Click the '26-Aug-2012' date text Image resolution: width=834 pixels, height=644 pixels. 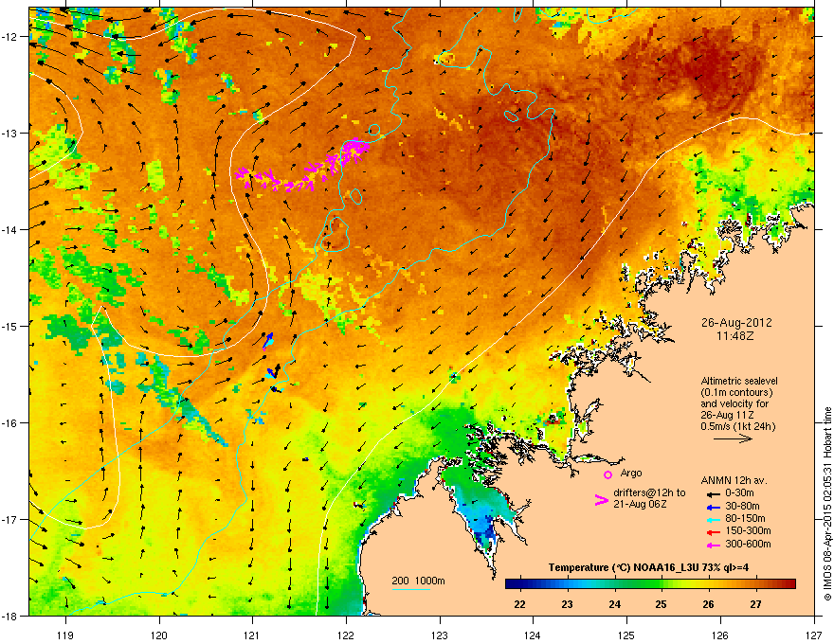click(x=736, y=323)
